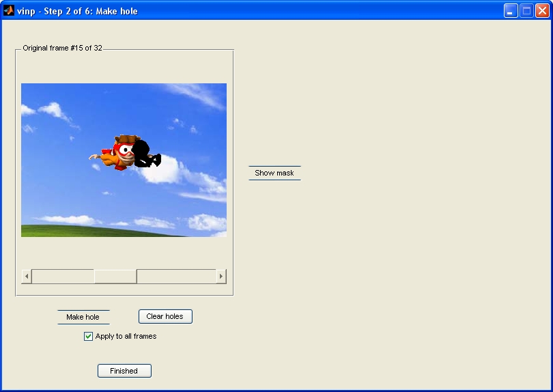Maximize the vinp window
Screen dimensions: 553x392
click(526, 10)
